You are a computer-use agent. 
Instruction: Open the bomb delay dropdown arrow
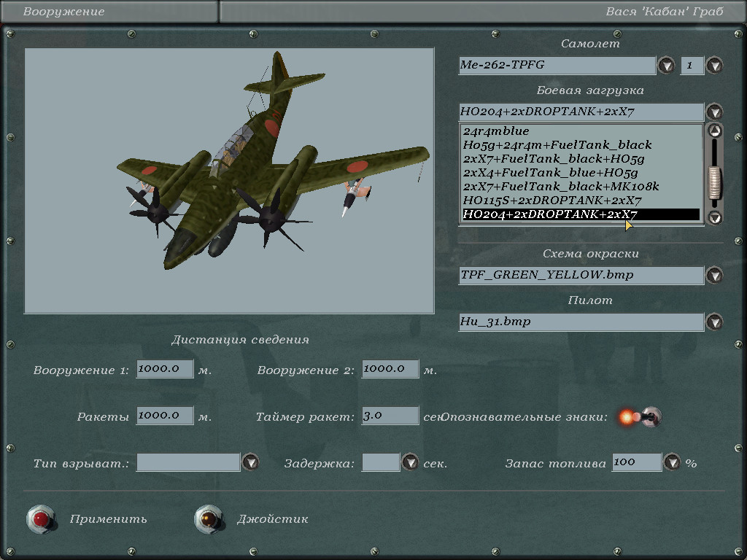click(x=410, y=462)
